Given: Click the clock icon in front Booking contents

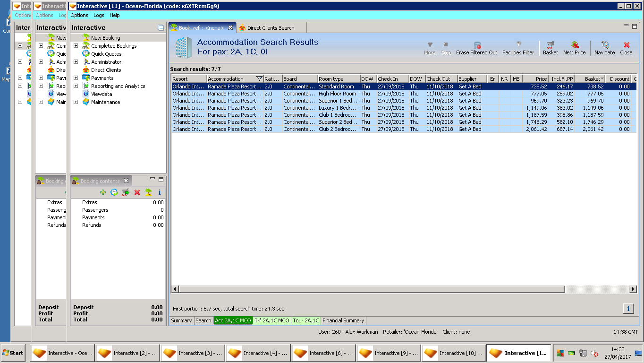Looking at the screenshot, I should (x=114, y=192).
